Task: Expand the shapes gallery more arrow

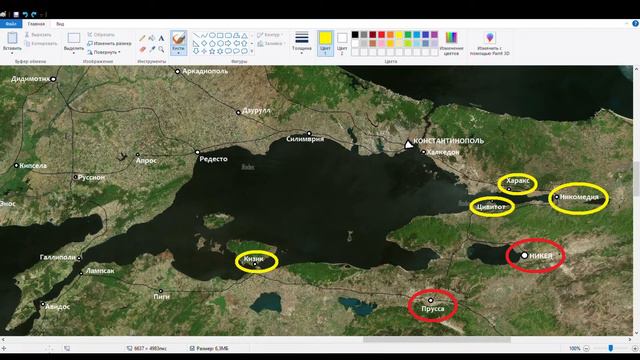Action: click(252, 51)
